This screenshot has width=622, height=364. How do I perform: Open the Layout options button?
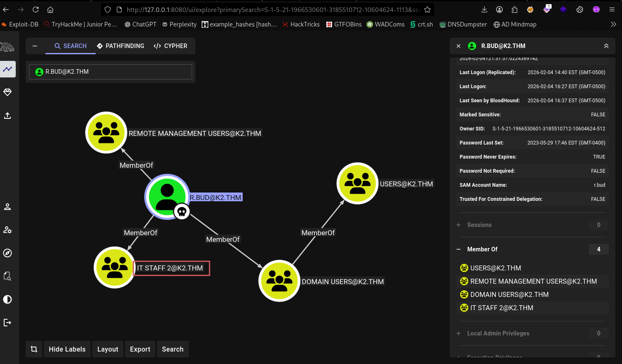[x=108, y=349]
